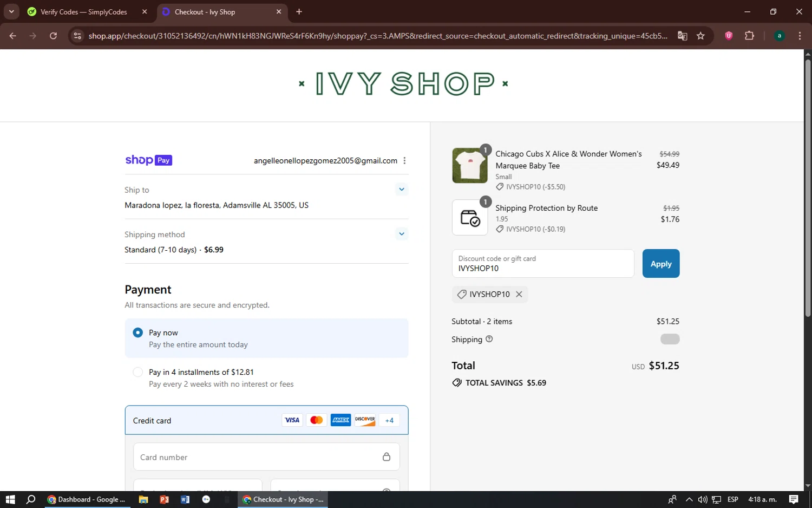Image resolution: width=812 pixels, height=508 pixels.
Task: Open account options three-dot menu
Action: (404, 160)
